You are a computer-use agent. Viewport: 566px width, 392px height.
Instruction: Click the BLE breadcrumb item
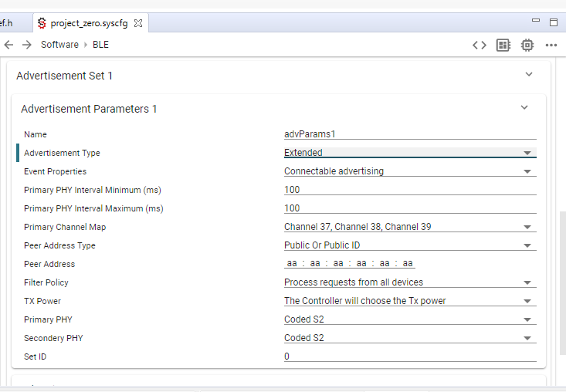100,45
